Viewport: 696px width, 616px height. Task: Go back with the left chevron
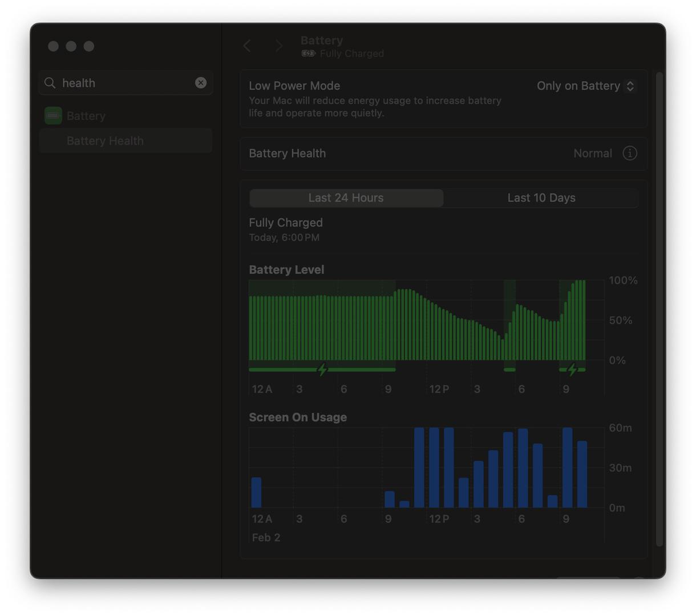pos(247,46)
